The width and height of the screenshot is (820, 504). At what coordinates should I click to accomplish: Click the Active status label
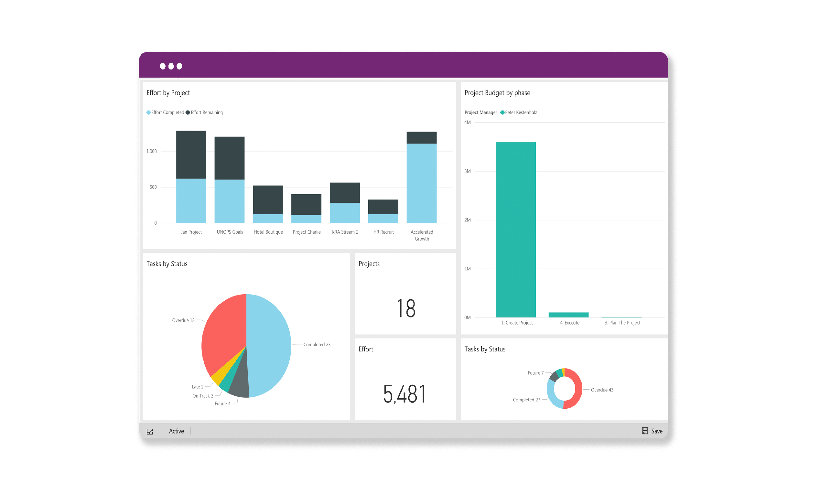176,431
